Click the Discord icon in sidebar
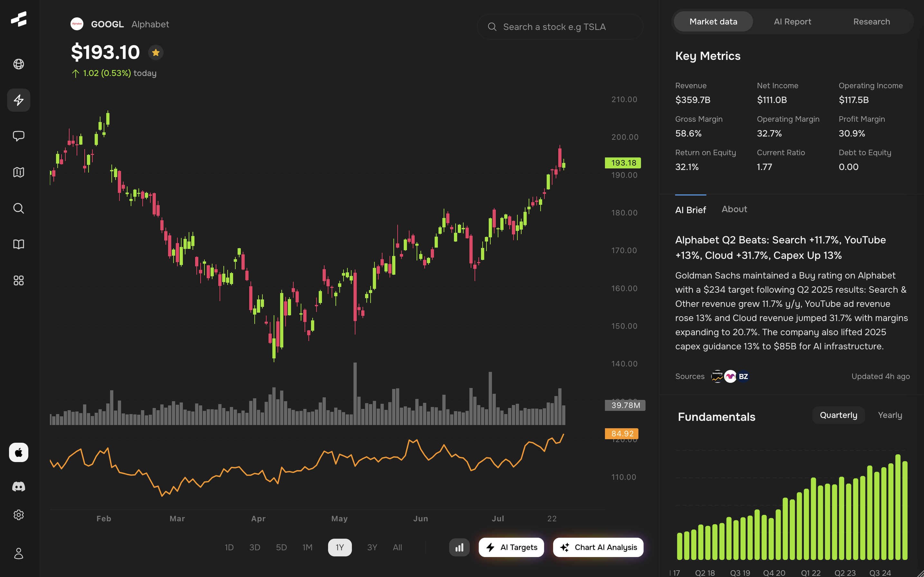The image size is (924, 577). (19, 487)
